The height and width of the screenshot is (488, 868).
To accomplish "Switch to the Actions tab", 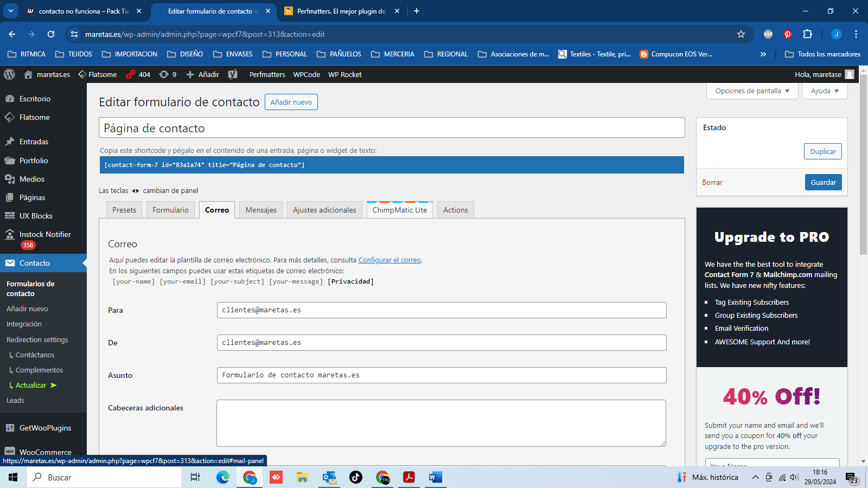I will pos(456,210).
